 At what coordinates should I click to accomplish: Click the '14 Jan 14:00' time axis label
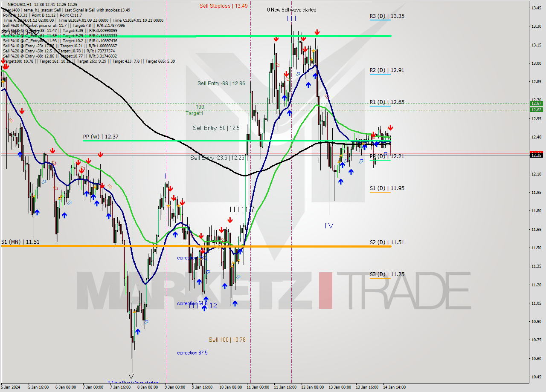point(394,387)
